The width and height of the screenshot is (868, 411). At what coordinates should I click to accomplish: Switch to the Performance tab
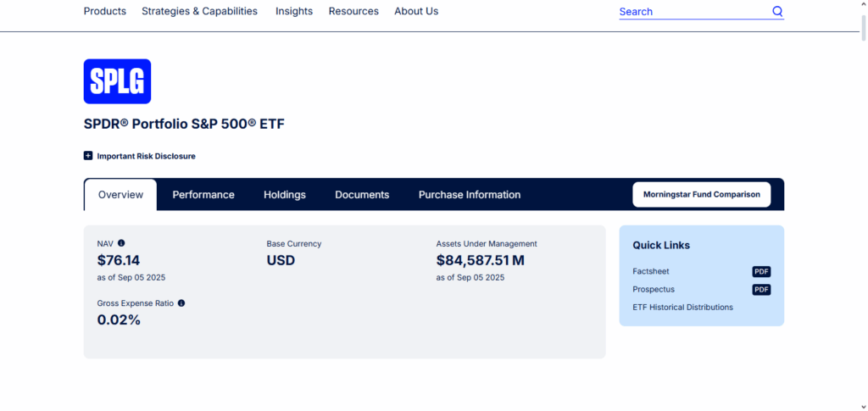[203, 195]
